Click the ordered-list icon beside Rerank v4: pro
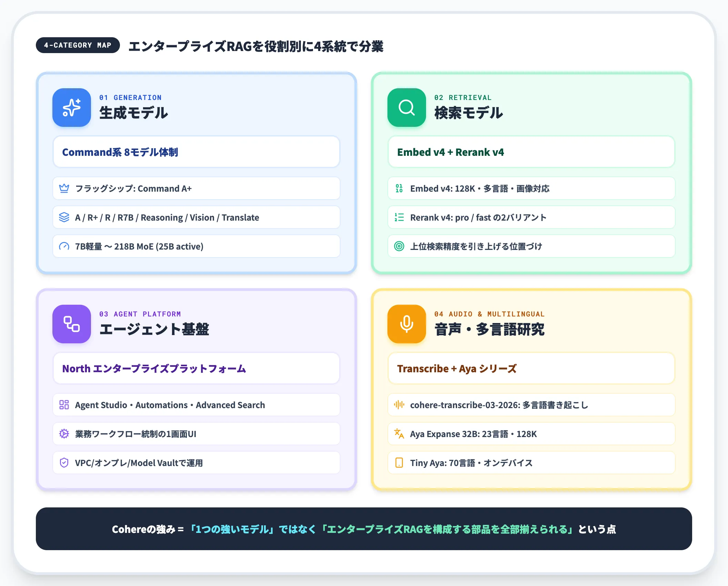 (x=399, y=217)
